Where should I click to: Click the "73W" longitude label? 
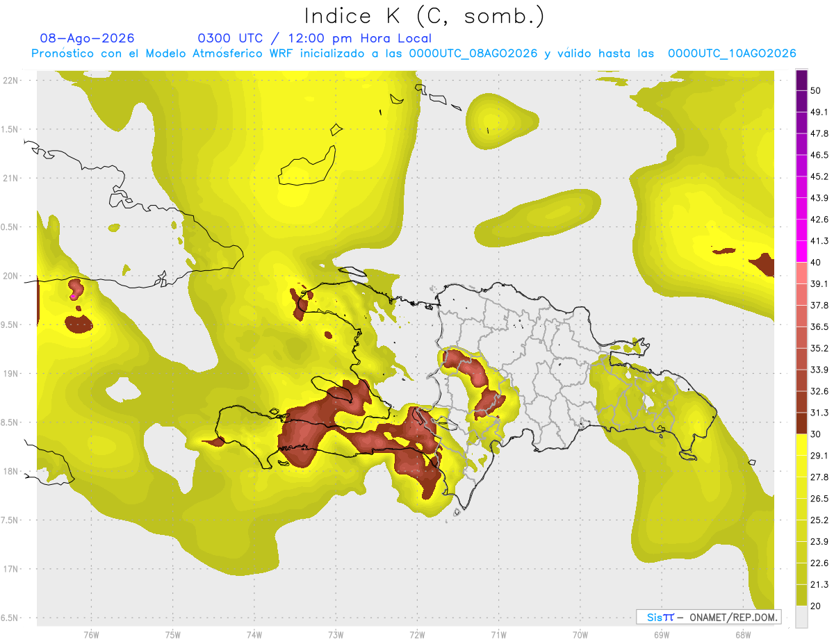click(x=336, y=634)
